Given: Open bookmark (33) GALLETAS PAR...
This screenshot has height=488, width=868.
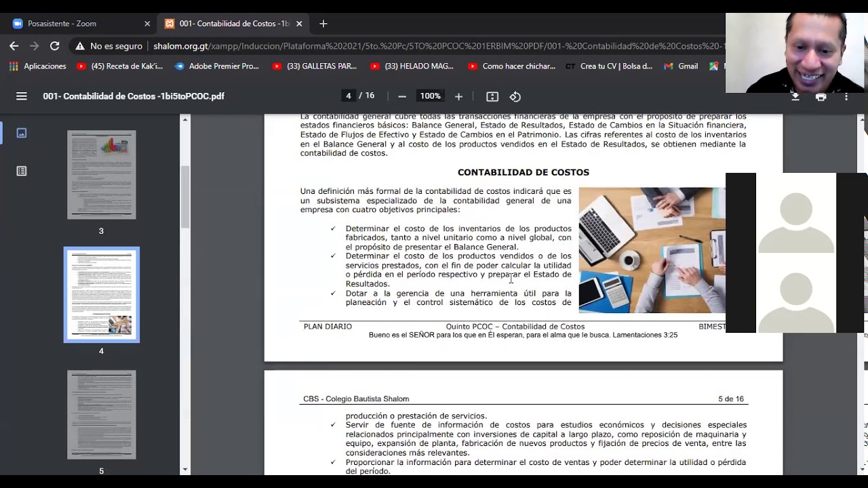Looking at the screenshot, I should pos(315,66).
